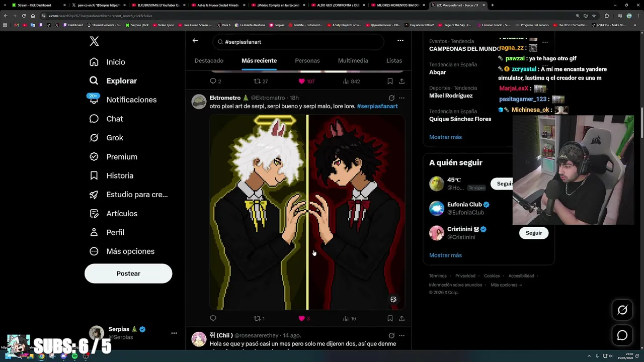Unlike Ektrometro's post with 3 likes
Image resolution: width=644 pixels, height=362 pixels.
tap(304, 318)
